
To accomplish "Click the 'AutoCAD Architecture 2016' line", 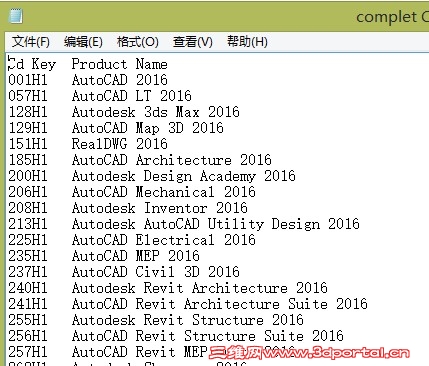I will (172, 160).
